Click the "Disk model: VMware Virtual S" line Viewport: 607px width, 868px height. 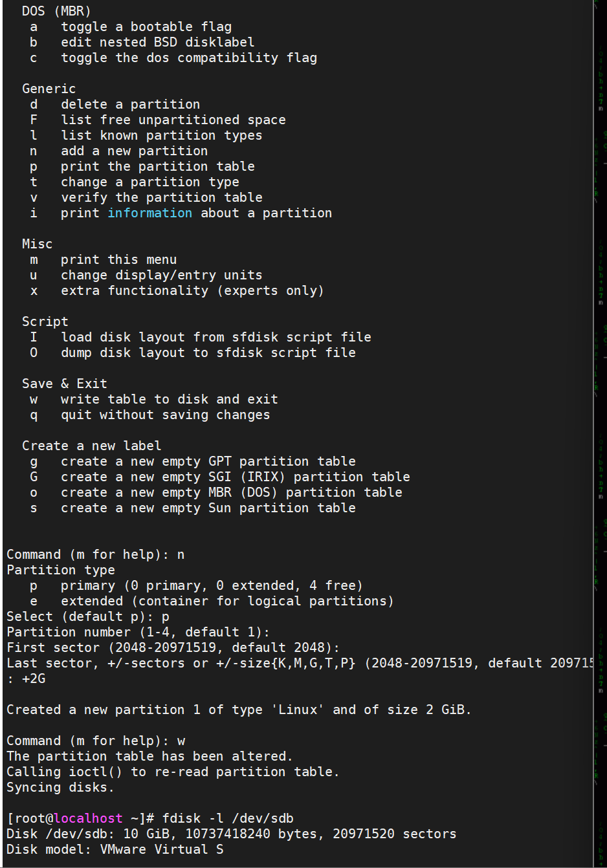click(115, 849)
